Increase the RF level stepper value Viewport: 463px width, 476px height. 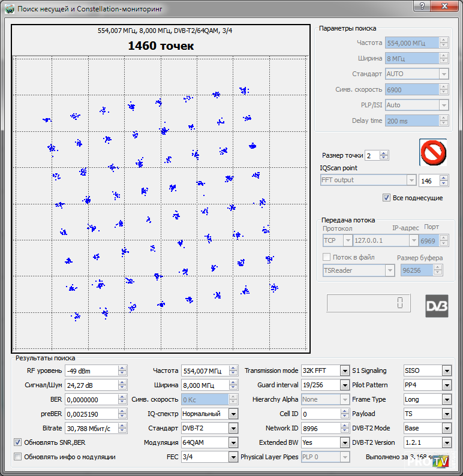click(122, 368)
